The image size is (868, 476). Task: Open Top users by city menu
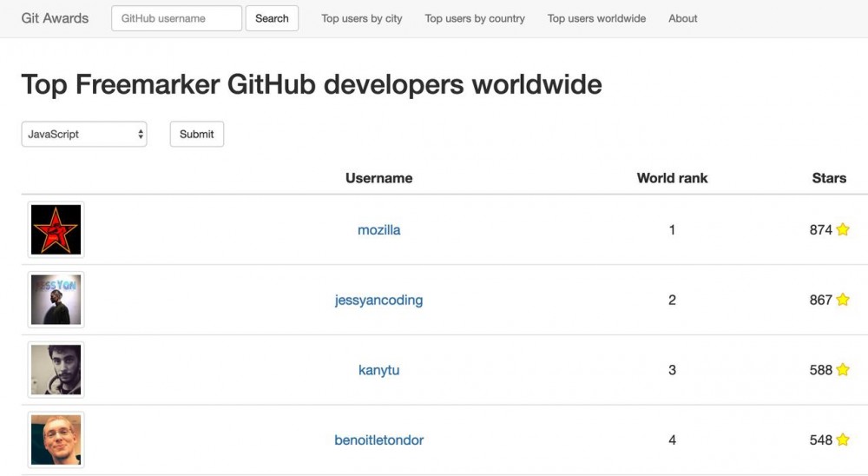tap(362, 18)
